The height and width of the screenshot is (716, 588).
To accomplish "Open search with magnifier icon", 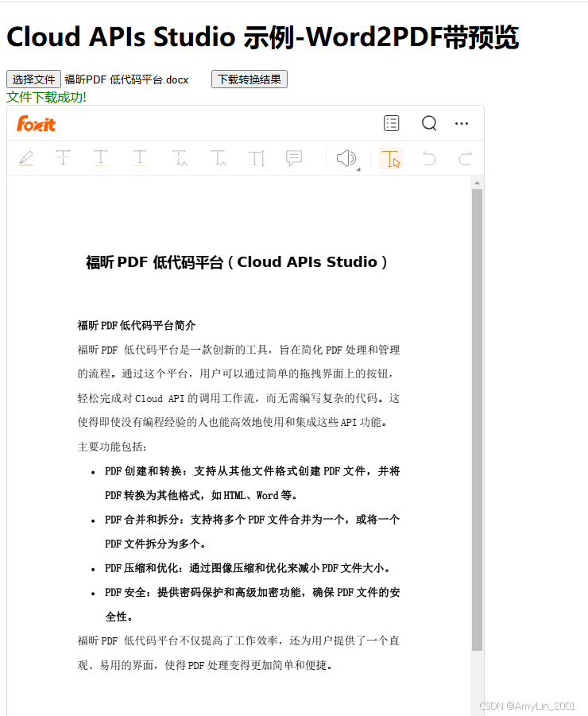I will pos(429,123).
